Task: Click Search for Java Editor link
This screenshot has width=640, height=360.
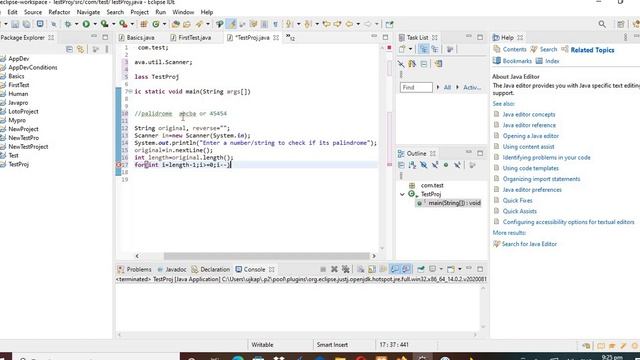Action: [529, 244]
